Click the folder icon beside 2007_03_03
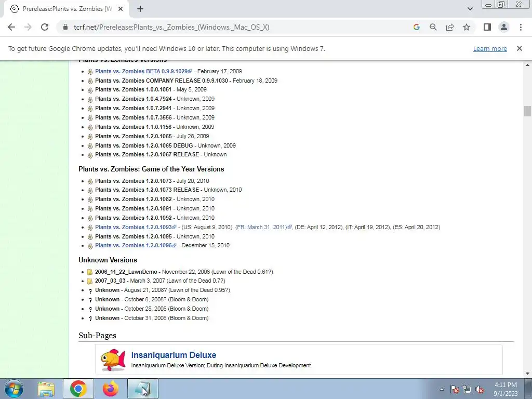The image size is (532, 399). click(90, 281)
